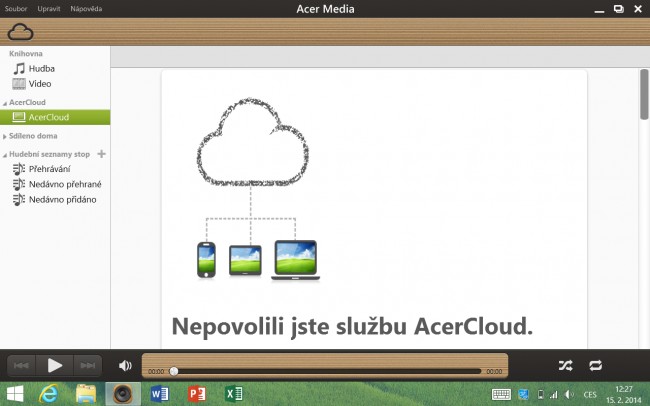Click the Nepovolili jste službu AcerCloud heading
The width and height of the screenshot is (650, 406).
352,326
